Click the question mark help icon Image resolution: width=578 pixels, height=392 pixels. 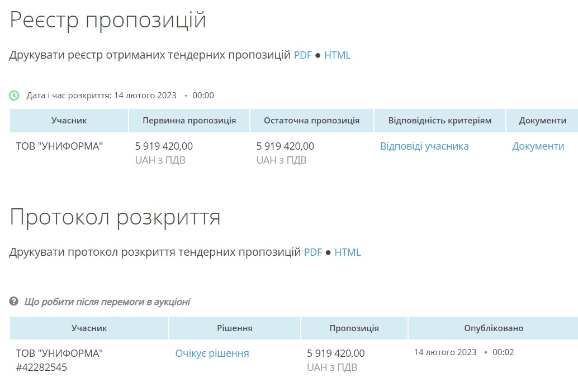click(13, 302)
